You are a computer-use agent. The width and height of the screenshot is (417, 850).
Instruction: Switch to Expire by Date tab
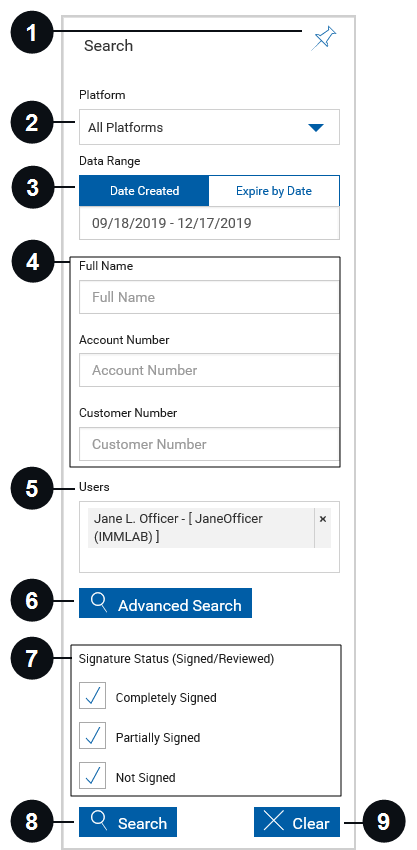coord(274,191)
